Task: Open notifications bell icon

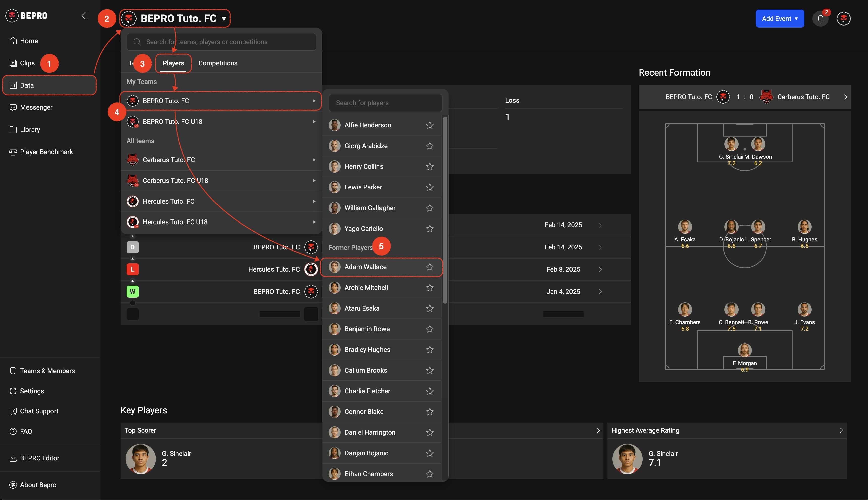Action: (x=820, y=19)
